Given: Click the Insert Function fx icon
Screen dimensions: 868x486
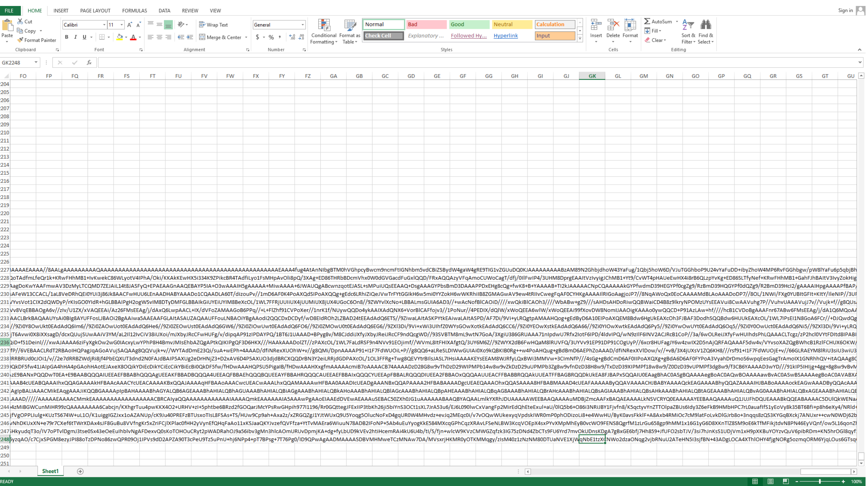Looking at the screenshot, I should pos(89,63).
